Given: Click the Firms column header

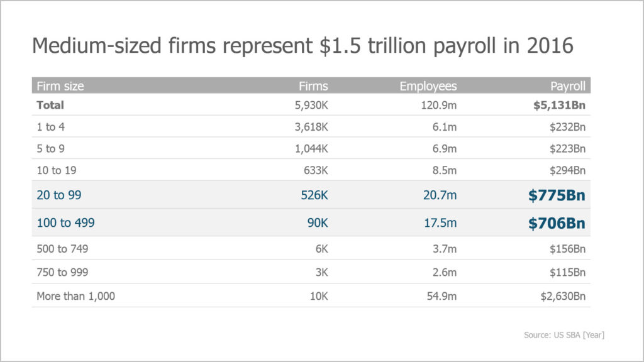Looking at the screenshot, I should (313, 86).
